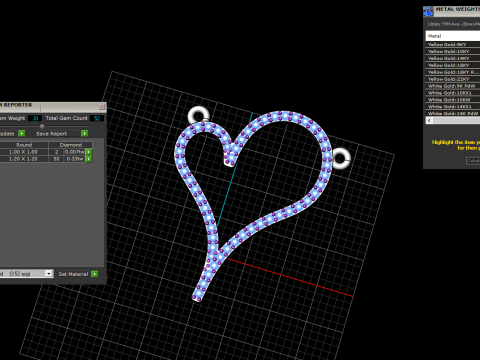Click the Save Report label
This screenshot has height=360, width=480.
coord(51,134)
